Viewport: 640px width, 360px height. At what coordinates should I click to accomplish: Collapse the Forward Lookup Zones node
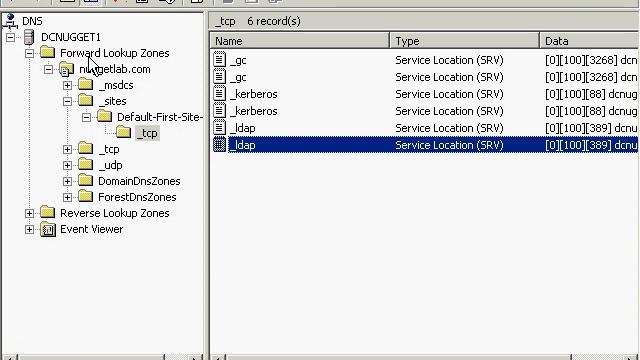coord(29,53)
